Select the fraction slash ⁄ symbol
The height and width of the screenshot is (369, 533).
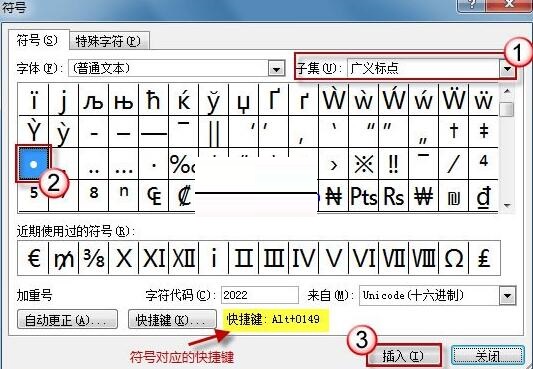(453, 164)
